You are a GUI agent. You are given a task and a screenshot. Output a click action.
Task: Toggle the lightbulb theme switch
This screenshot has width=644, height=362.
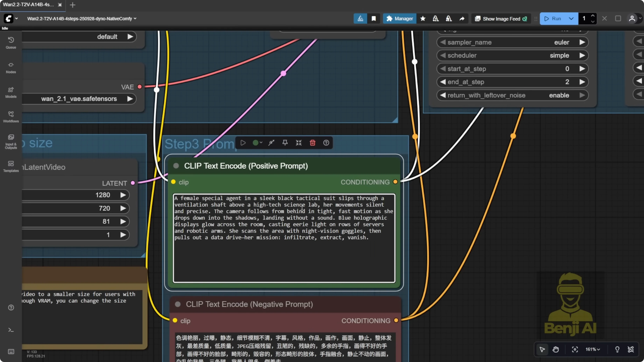point(617,350)
